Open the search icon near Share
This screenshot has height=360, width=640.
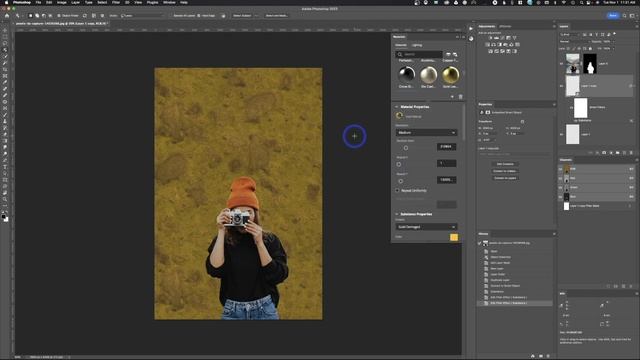pyautogui.click(x=624, y=16)
